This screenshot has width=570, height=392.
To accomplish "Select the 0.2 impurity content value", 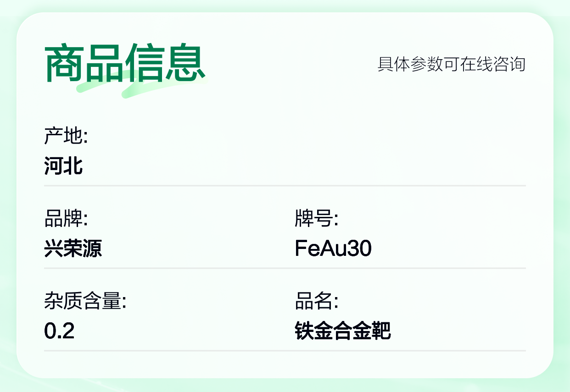I will point(59,331).
